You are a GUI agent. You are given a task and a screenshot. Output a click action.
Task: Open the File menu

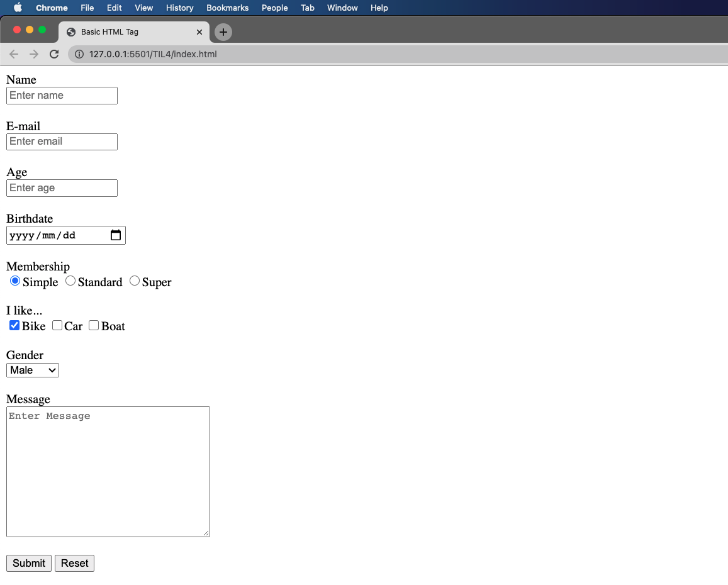click(87, 8)
